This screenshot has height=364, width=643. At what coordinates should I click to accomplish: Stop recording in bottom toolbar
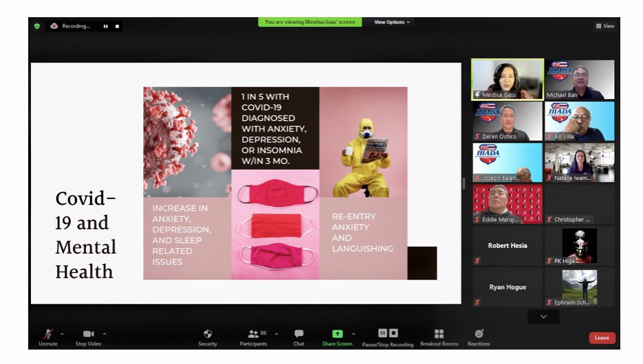coord(393,333)
